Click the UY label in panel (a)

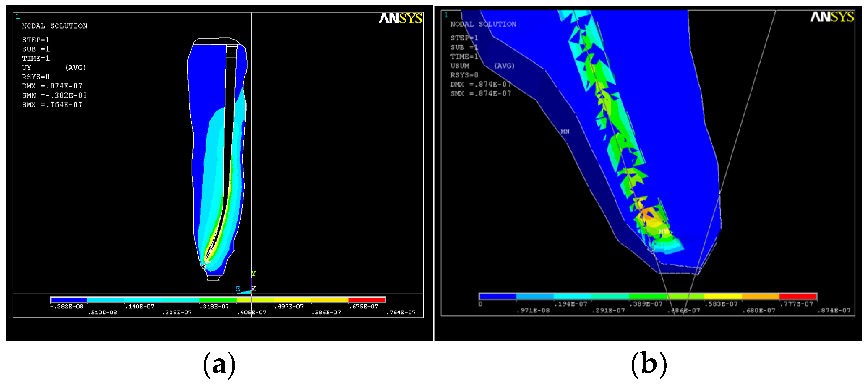pos(27,68)
